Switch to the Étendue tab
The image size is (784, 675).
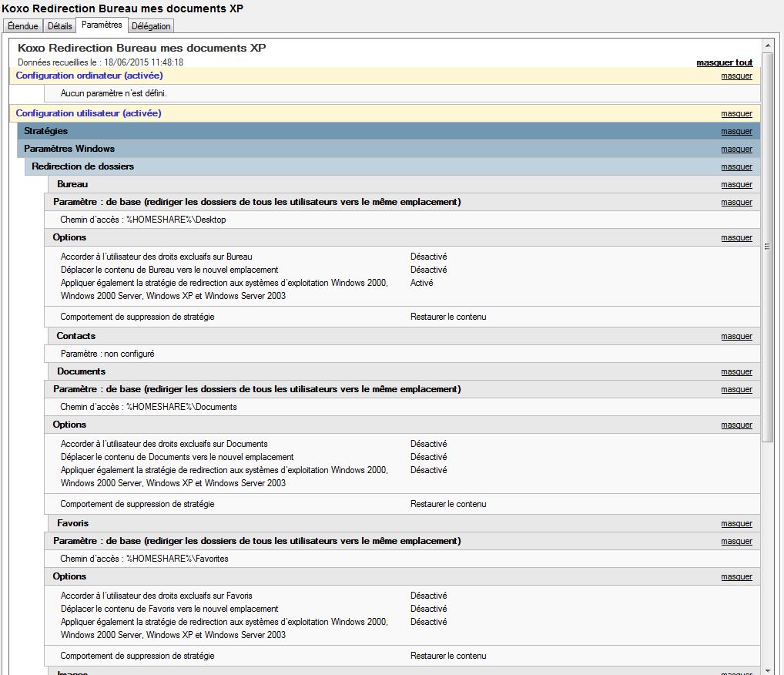pyautogui.click(x=23, y=26)
